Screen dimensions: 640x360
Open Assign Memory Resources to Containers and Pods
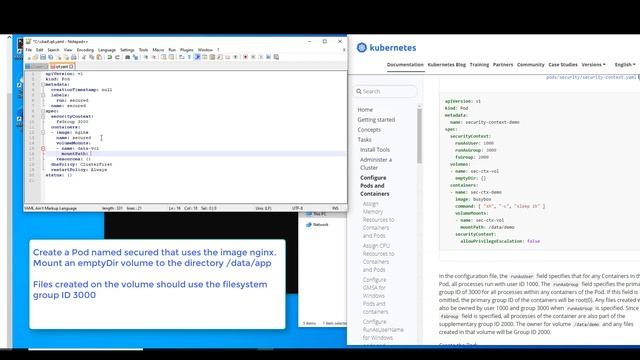pos(378,220)
